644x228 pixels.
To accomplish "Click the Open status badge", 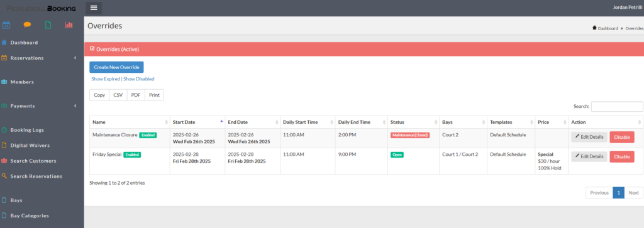I will pyautogui.click(x=397, y=155).
